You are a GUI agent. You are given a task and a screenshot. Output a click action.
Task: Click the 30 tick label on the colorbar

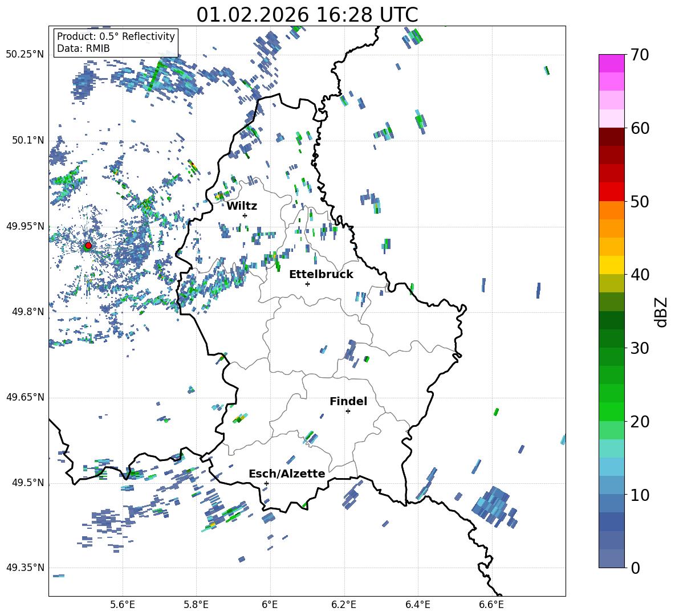pyautogui.click(x=641, y=348)
